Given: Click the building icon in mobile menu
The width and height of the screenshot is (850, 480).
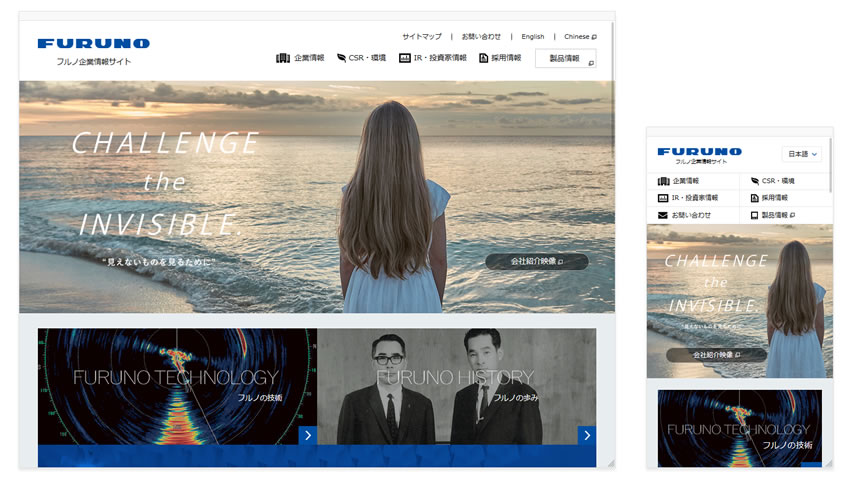Looking at the screenshot, I should point(664,181).
